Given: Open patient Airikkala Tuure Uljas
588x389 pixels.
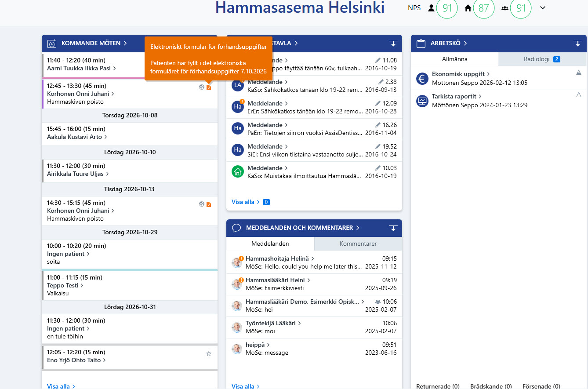Looking at the screenshot, I should coord(78,174).
